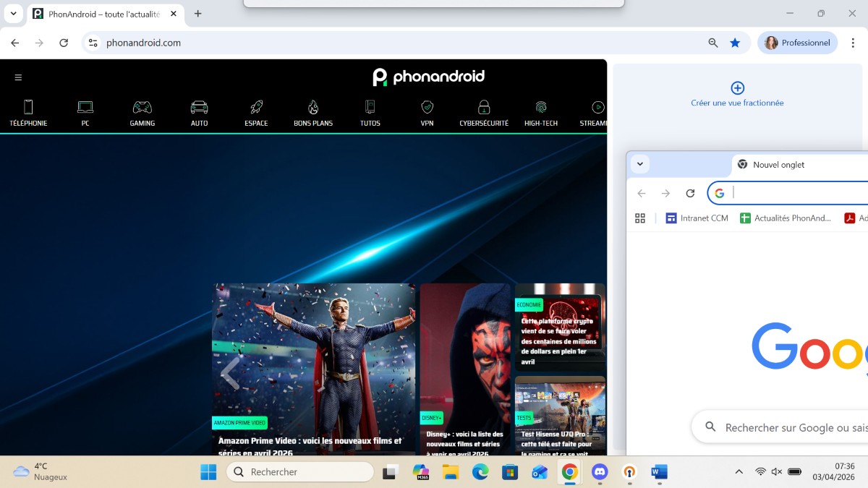Viewport: 868px width, 488px height.
Task: Launch Word from the taskbar
Action: pyautogui.click(x=658, y=472)
